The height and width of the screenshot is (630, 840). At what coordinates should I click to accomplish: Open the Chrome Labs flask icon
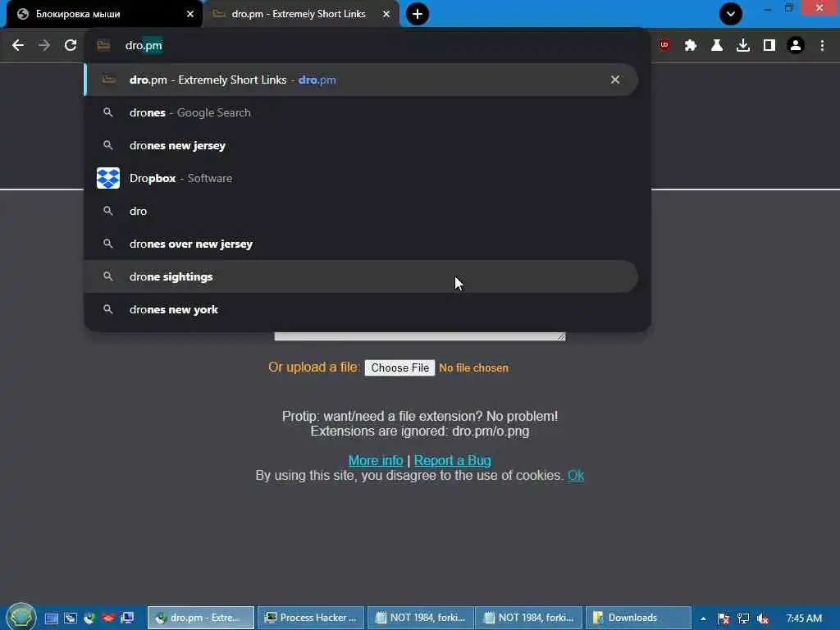tap(717, 46)
